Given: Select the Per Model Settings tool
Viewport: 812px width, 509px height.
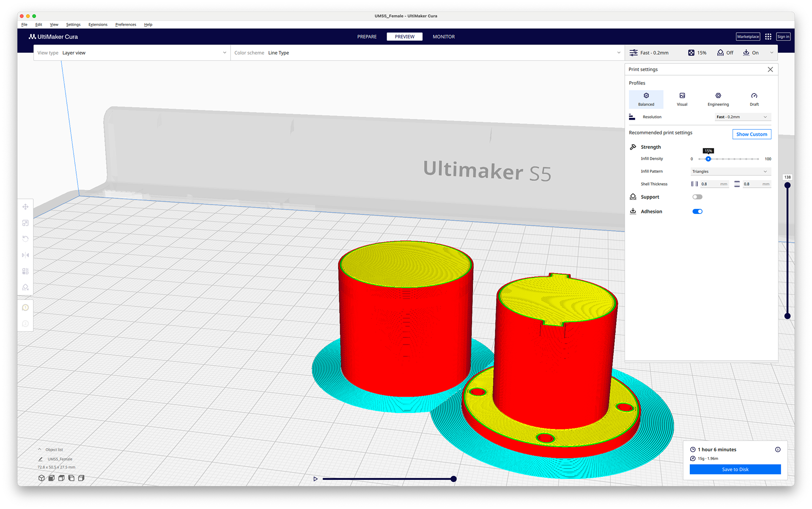Looking at the screenshot, I should [x=25, y=271].
